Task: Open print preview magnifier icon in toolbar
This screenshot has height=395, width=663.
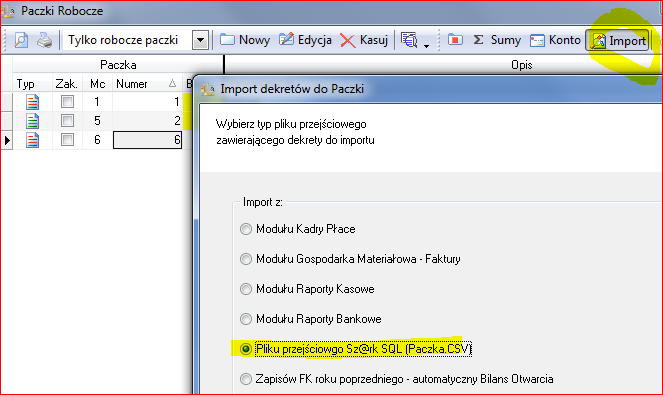Action: pos(21,40)
